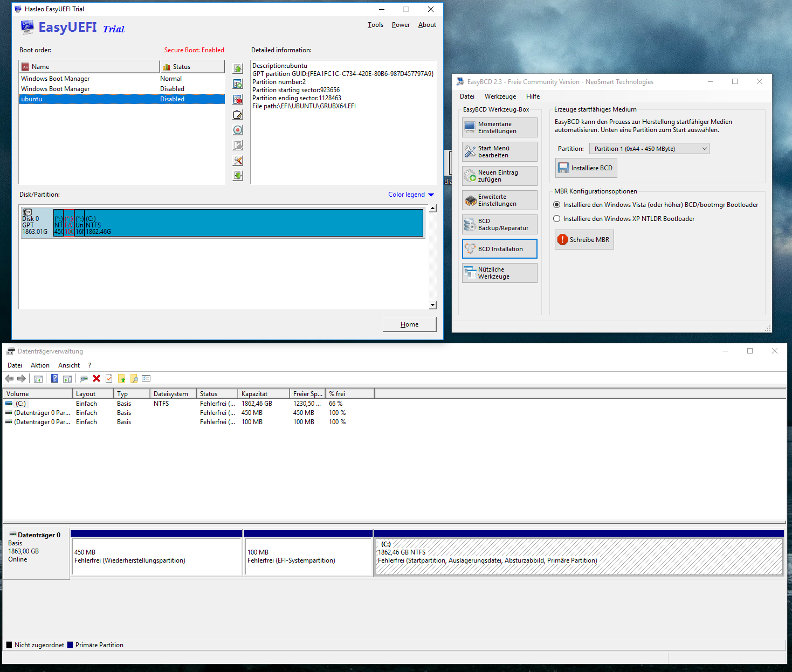This screenshot has height=672, width=792.
Task: Click the red X delete icon
Action: [97, 378]
